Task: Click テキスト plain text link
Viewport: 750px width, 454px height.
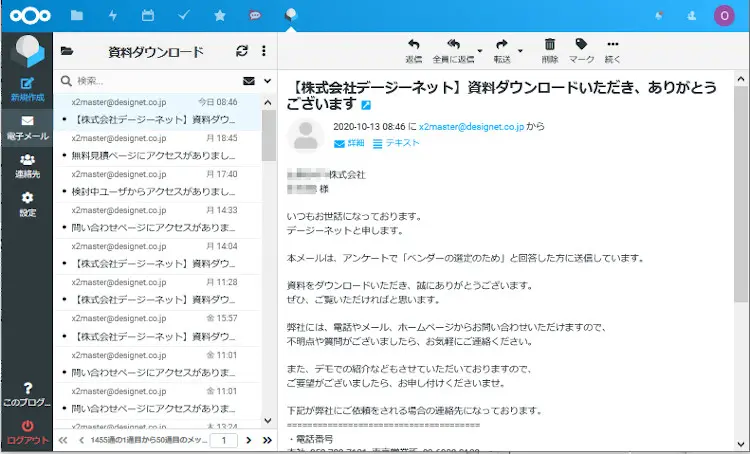Action: pyautogui.click(x=396, y=143)
